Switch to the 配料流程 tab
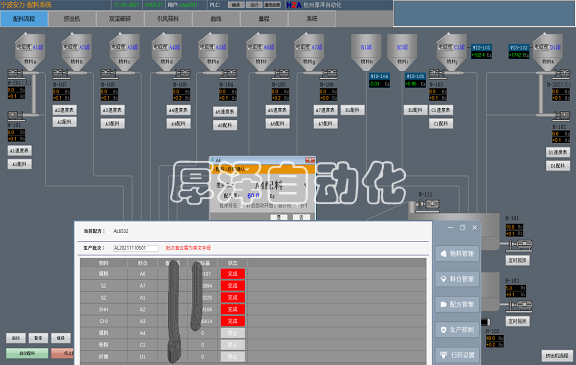The height and width of the screenshot is (365, 576). coord(24,19)
